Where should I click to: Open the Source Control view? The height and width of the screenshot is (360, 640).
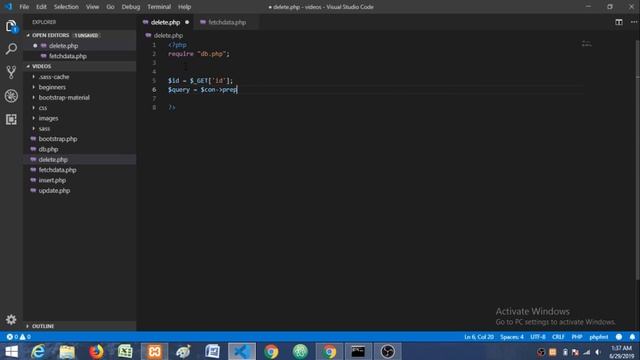point(11,72)
